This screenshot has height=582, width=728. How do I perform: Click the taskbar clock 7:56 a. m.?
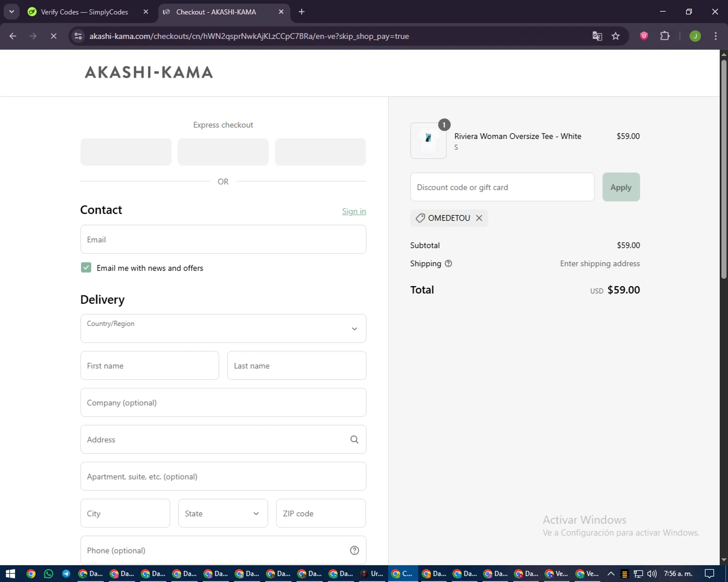[x=678, y=574]
